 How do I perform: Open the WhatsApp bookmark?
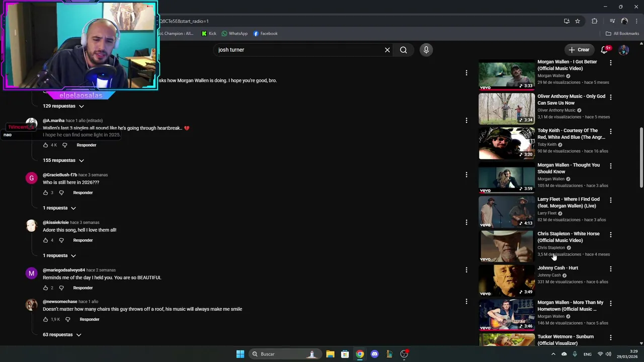234,34
